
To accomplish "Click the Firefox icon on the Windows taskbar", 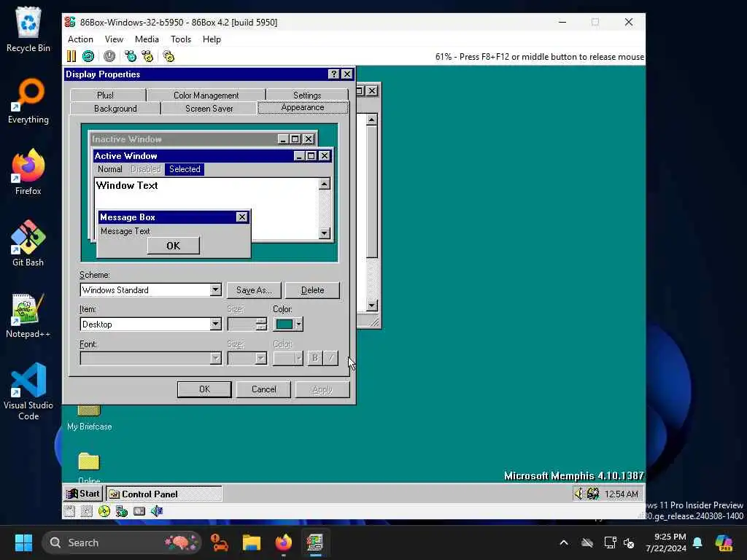I will [x=284, y=542].
